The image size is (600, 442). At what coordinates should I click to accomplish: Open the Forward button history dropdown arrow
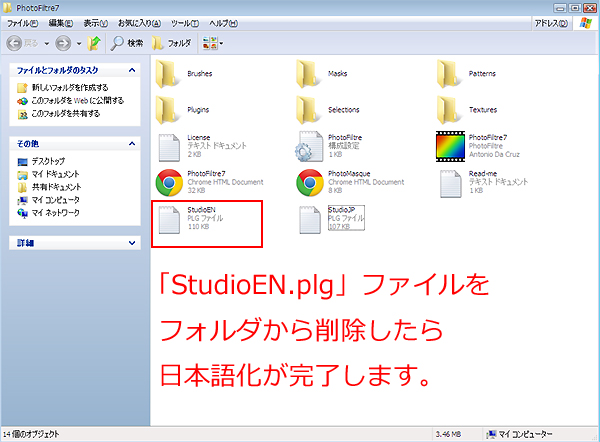[79, 44]
